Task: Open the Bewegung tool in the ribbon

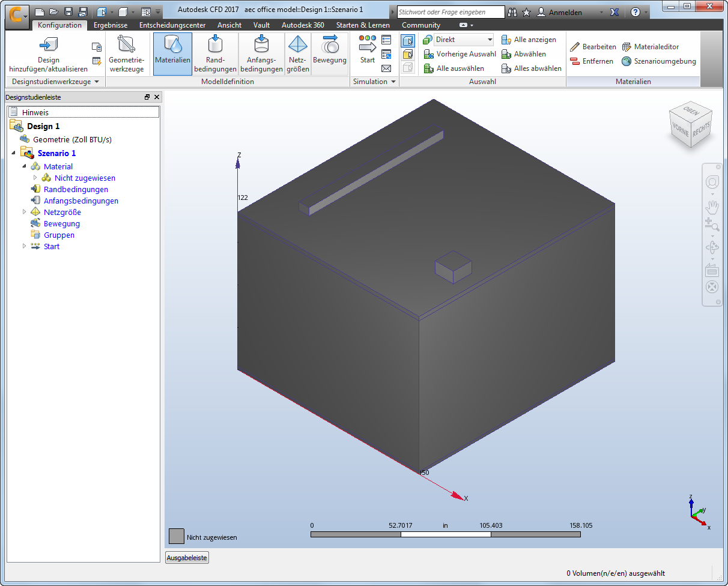Action: 330,54
